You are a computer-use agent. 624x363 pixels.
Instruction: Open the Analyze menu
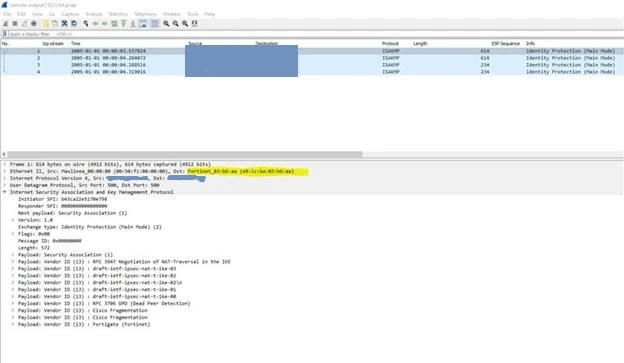pos(94,14)
